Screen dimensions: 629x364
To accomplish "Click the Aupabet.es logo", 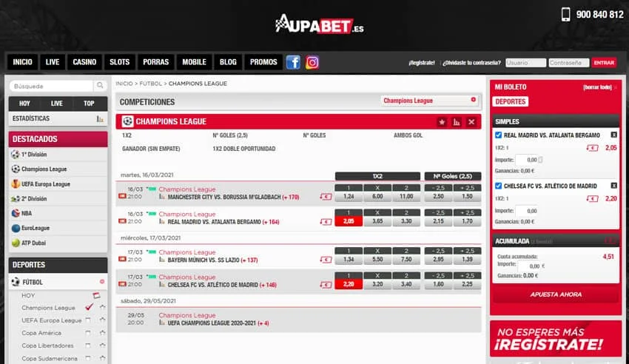I will pyautogui.click(x=320, y=24).
